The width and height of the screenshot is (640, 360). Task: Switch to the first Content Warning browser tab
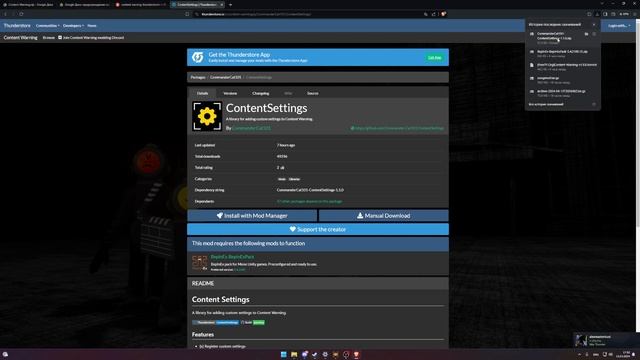pyautogui.click(x=28, y=4)
